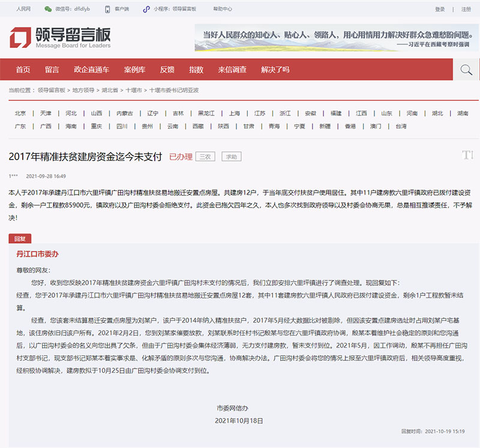Choose 台湾 from the province list
Screen dimensions: 480x448
[x=401, y=127]
